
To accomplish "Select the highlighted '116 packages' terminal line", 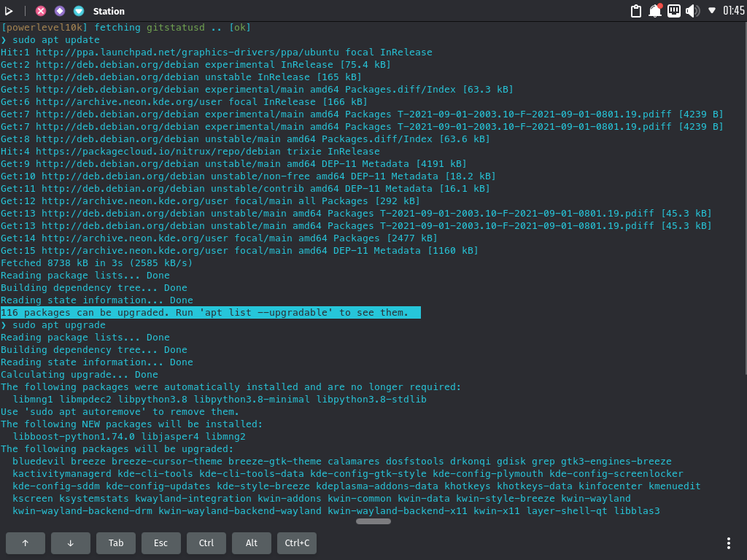I will pyautogui.click(x=210, y=312).
